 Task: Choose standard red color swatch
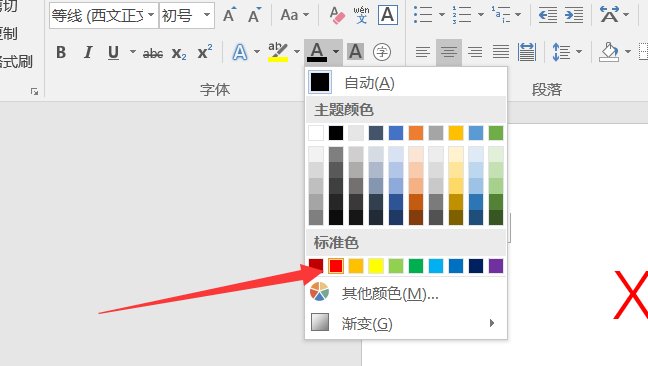click(336, 266)
